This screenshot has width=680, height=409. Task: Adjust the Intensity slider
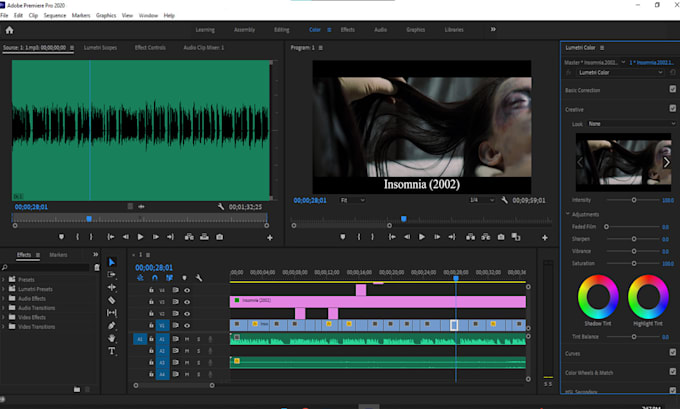(634, 200)
